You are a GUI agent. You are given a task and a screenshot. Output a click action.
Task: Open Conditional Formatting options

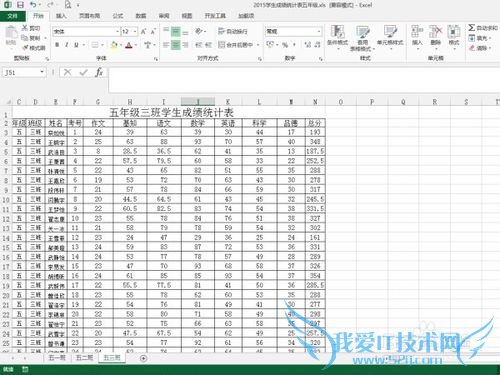point(338,37)
